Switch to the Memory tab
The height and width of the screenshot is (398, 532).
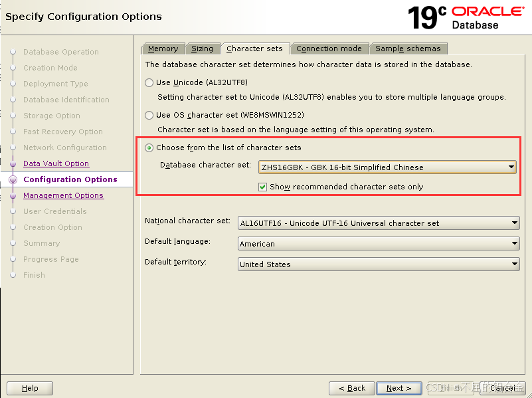click(163, 49)
